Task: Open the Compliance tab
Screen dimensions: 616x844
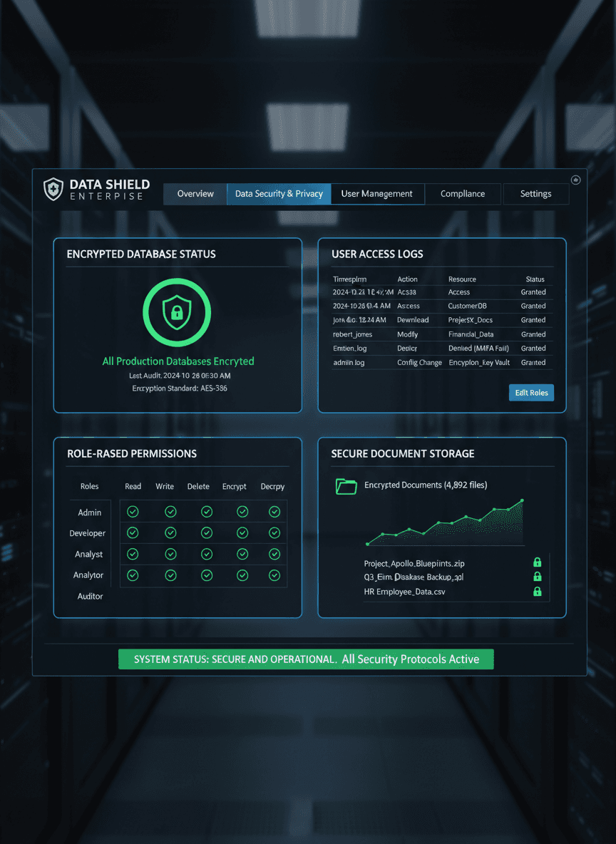Action: [463, 193]
